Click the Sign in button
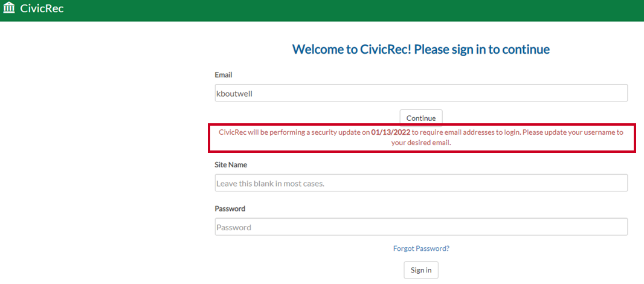 point(421,270)
